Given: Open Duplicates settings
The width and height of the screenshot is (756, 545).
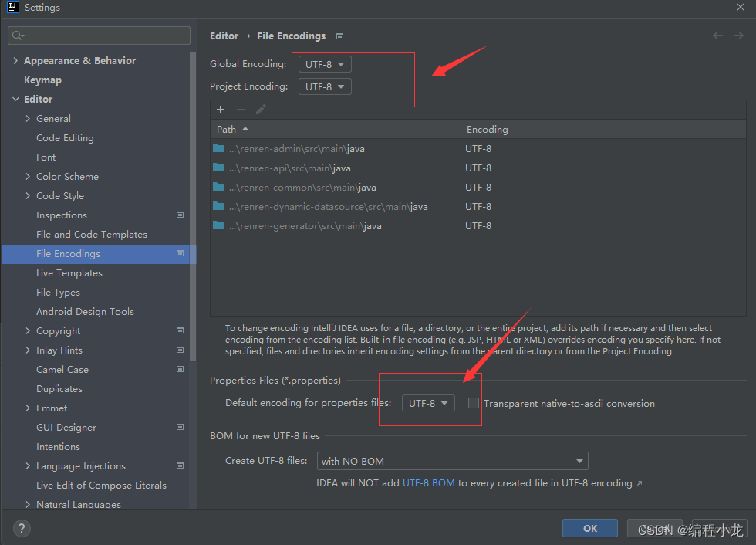Looking at the screenshot, I should click(x=59, y=389).
